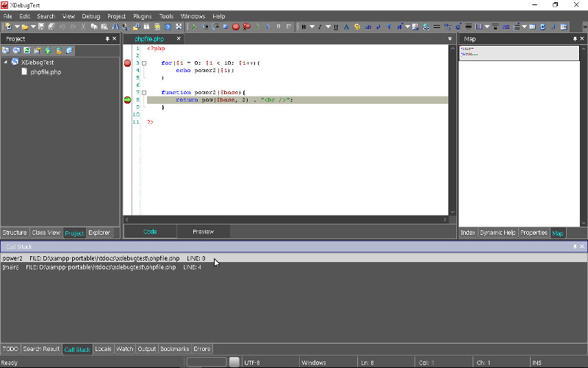Switch to the Preview tab
Image resolution: width=588 pixels, height=368 pixels.
click(x=204, y=232)
